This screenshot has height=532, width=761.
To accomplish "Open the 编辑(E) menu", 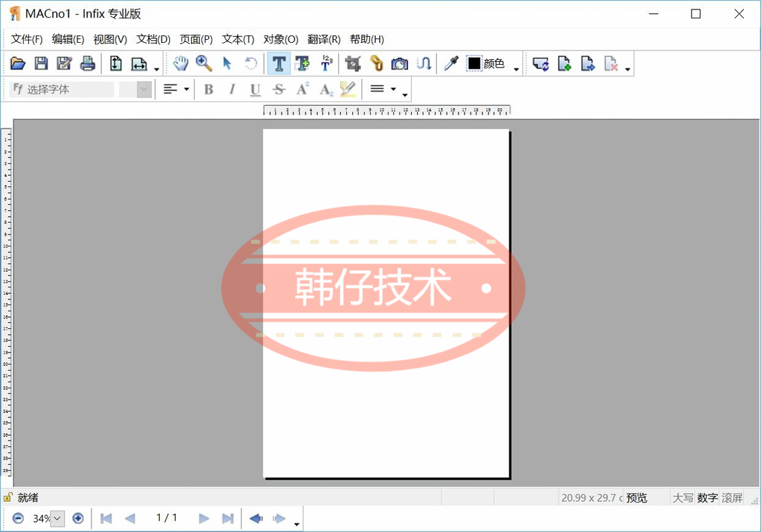I will tap(68, 39).
